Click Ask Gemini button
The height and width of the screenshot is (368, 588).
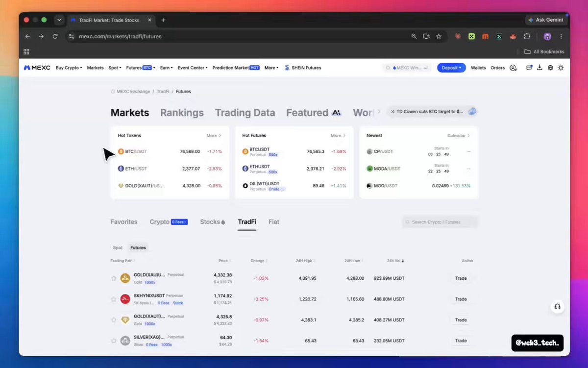pos(545,20)
